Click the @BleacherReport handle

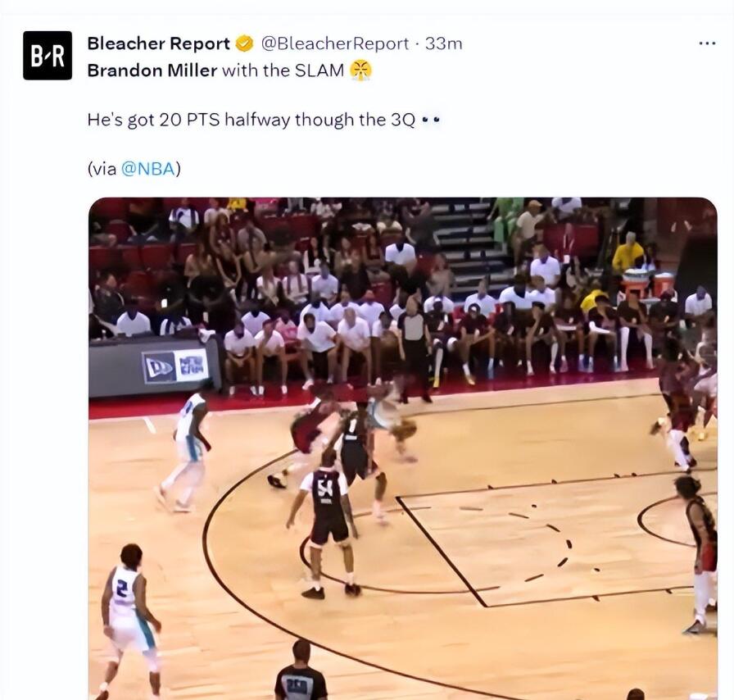click(x=335, y=43)
